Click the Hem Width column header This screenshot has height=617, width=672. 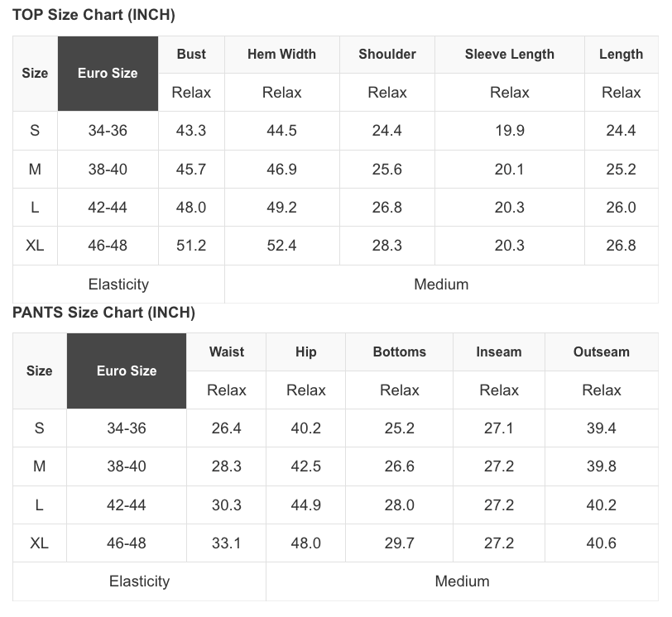(281, 55)
